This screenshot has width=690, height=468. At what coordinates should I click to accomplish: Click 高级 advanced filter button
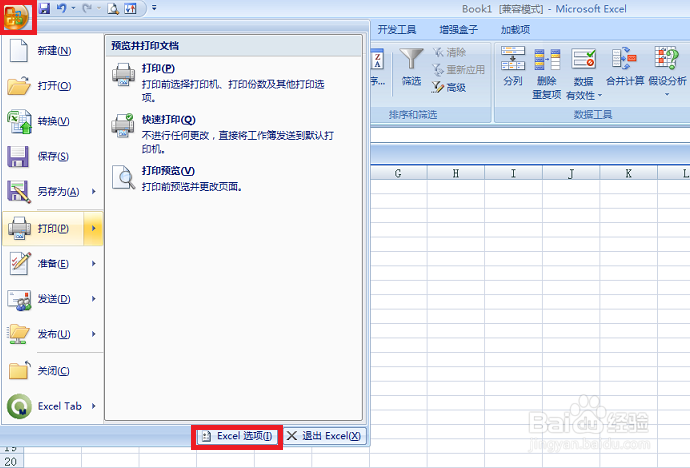click(449, 88)
